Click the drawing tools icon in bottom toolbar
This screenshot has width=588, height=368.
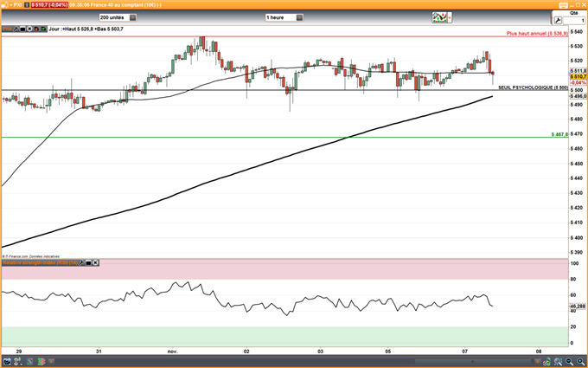pyautogui.click(x=18, y=362)
